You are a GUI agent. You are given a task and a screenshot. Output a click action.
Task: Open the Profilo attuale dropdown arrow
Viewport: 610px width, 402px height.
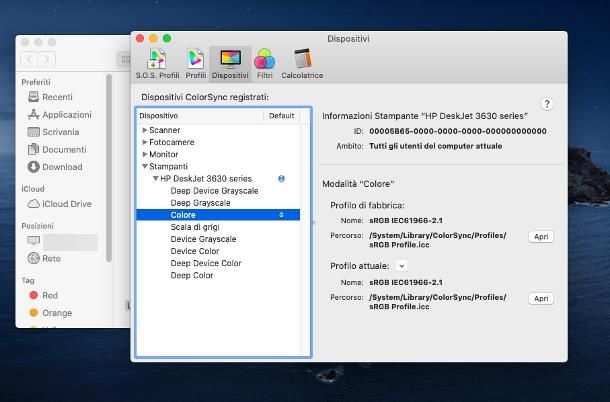401,266
